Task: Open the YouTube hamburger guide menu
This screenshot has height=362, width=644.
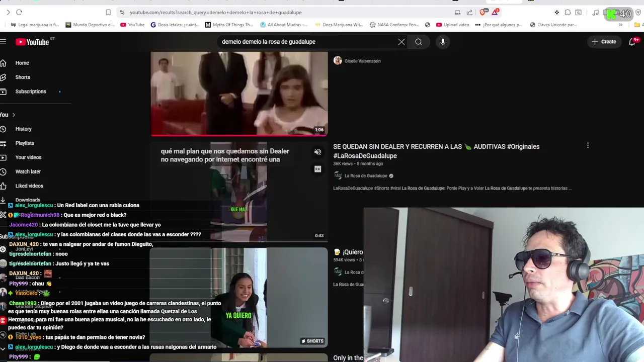Action: point(3,42)
